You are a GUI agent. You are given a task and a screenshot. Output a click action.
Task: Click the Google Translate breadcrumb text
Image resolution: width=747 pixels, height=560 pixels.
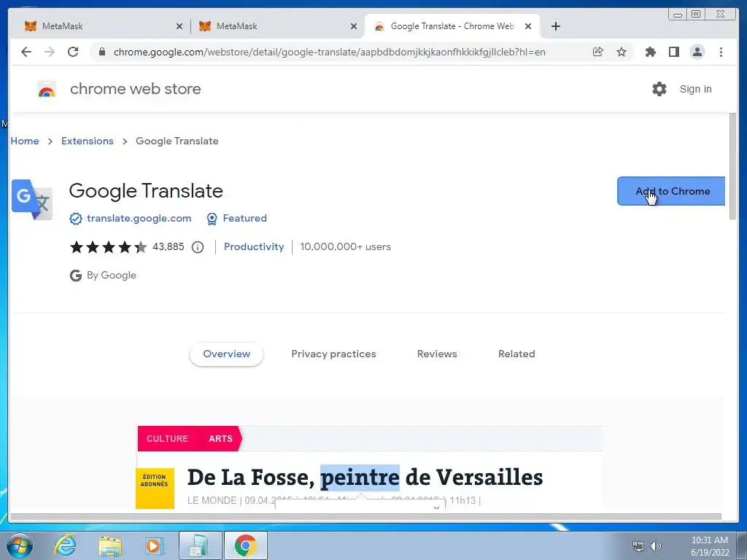coord(177,141)
